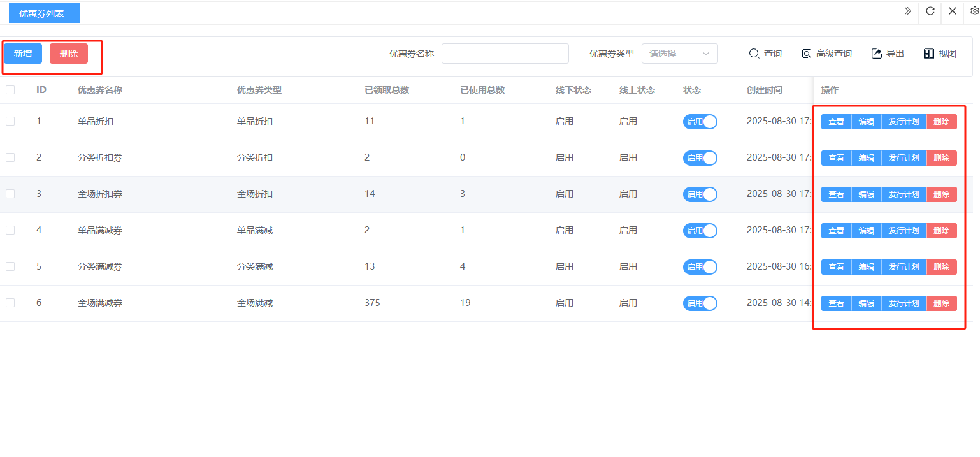Viewport: 980px width, 457px height.
Task: Click the double-chevron icon in tab bar
Action: [908, 11]
